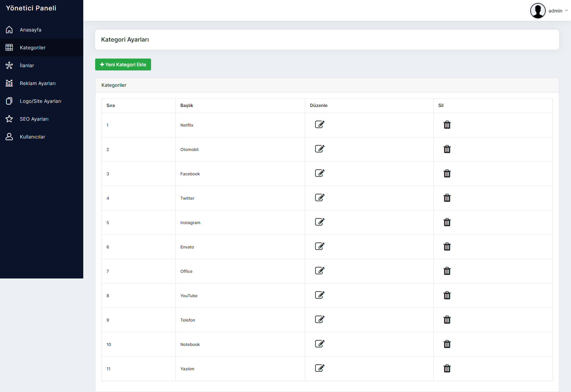This screenshot has height=392, width=571.
Task: Click the Anasayfa home icon
Action: pyautogui.click(x=9, y=30)
